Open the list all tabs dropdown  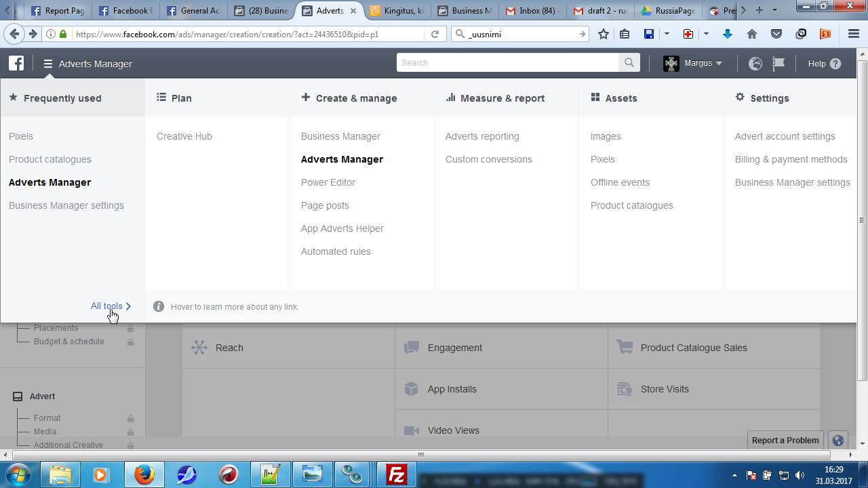tap(775, 11)
